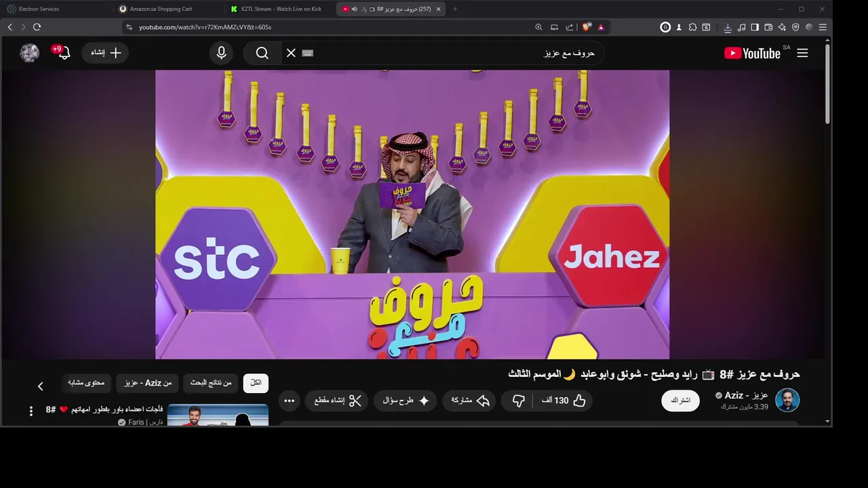The width and height of the screenshot is (868, 488).
Task: Open the Brave Wallet icon
Action: (x=768, y=27)
